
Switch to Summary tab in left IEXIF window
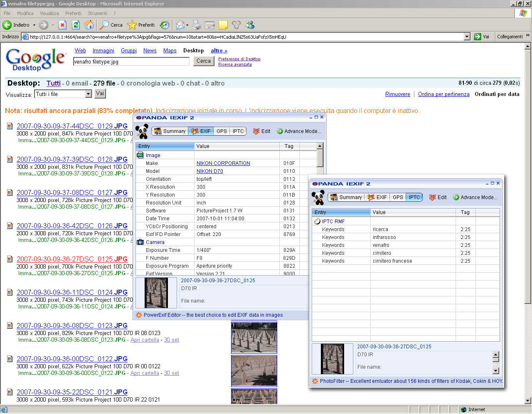click(170, 131)
